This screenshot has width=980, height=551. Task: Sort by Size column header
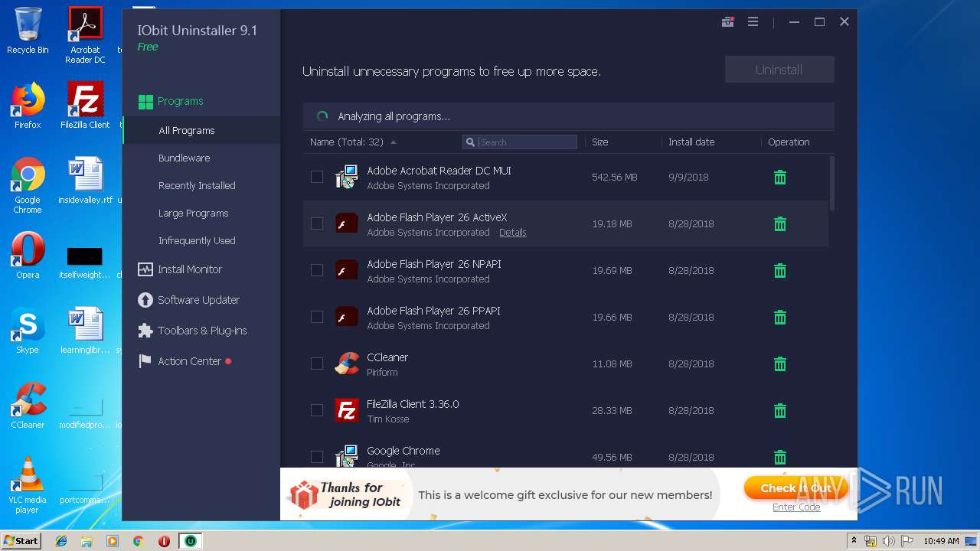pyautogui.click(x=600, y=142)
